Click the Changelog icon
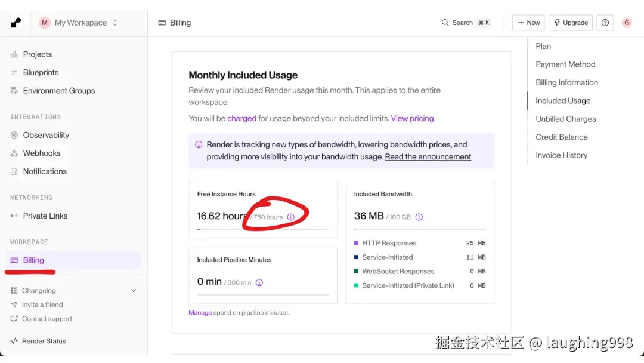Viewport: 644px width, 363px height. point(14,290)
